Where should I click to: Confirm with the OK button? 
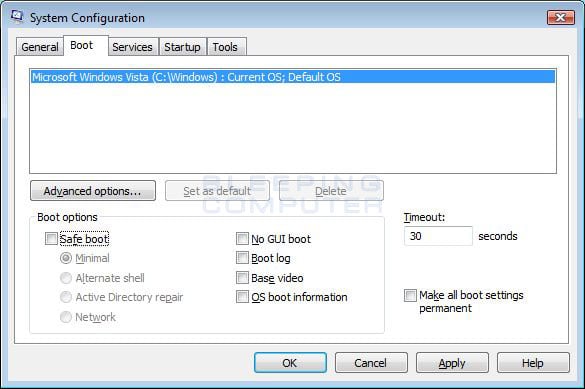click(x=290, y=363)
